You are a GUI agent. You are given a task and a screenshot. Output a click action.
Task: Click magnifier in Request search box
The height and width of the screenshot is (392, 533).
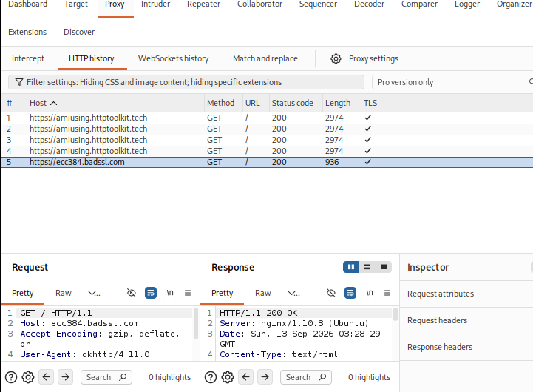[x=123, y=377]
